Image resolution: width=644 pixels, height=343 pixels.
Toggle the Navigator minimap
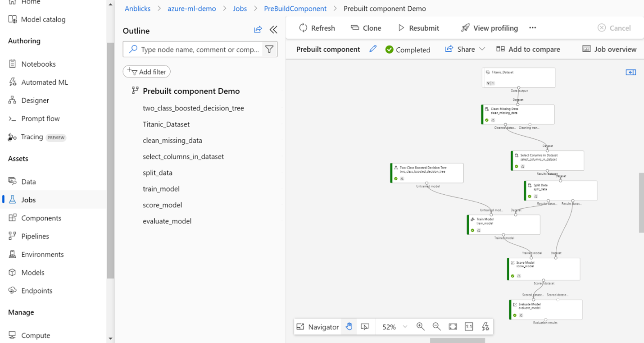tap(318, 327)
